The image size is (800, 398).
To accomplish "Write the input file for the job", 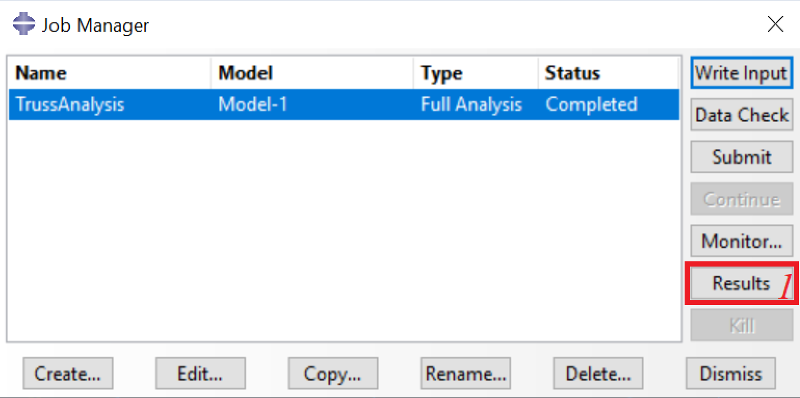I will point(741,73).
